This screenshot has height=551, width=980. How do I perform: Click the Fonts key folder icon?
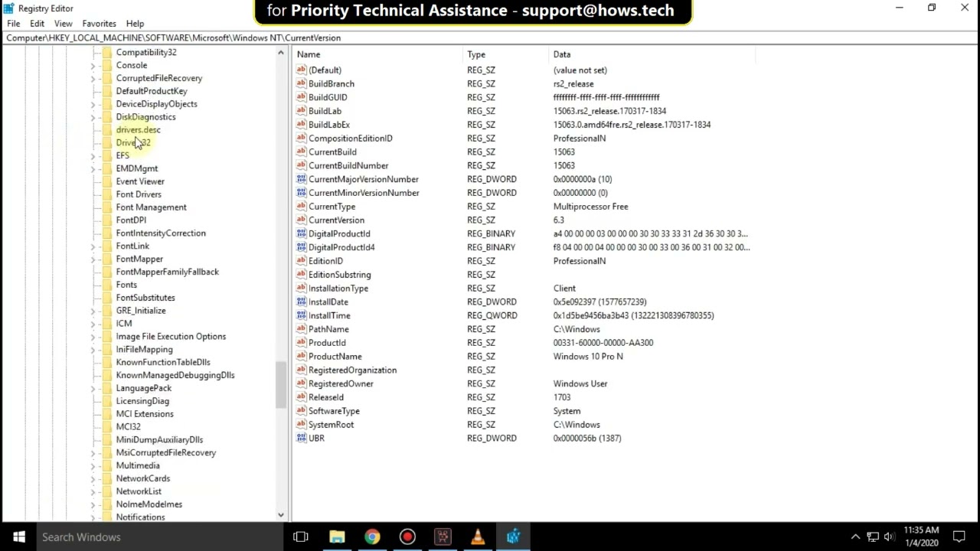(x=108, y=285)
